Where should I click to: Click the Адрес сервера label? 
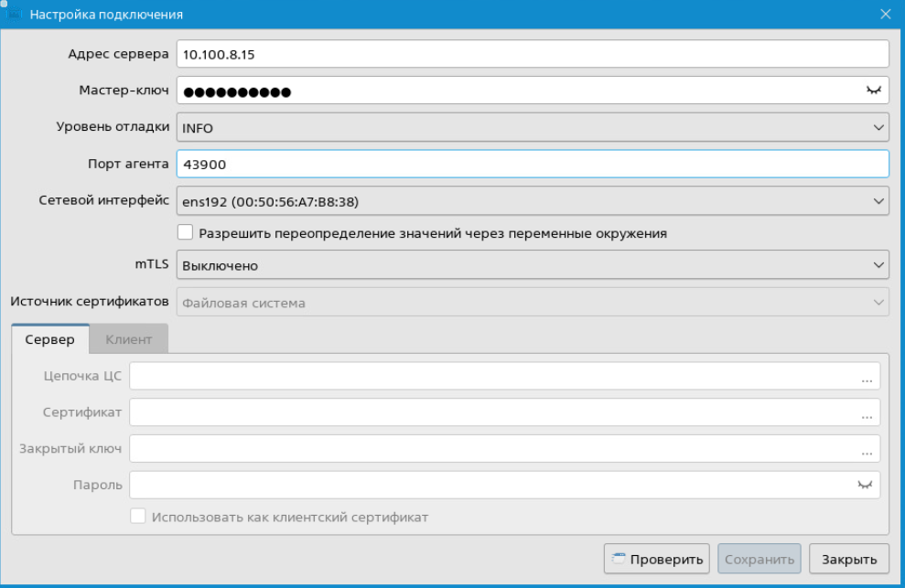coord(118,54)
